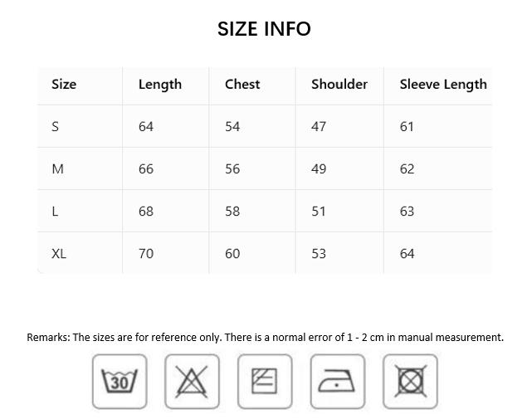Click the low heat iron icon
Viewport: 532px width, 419px height.
(338, 382)
